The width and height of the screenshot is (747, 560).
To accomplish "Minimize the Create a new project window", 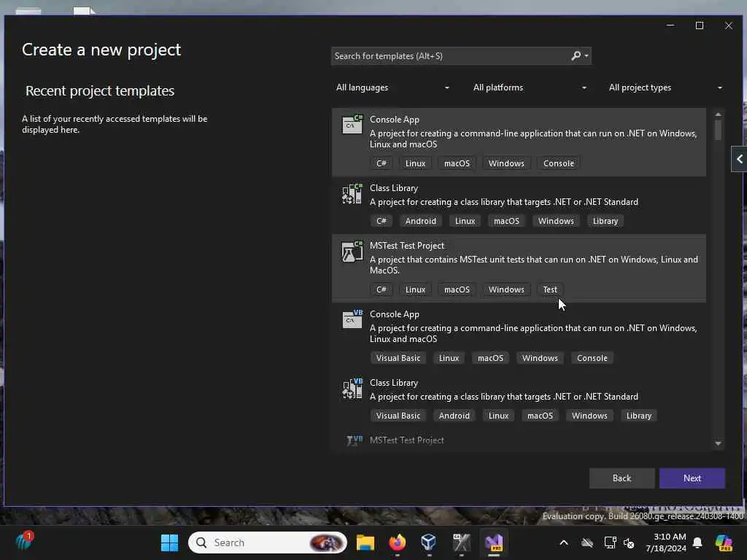I will coord(670,26).
